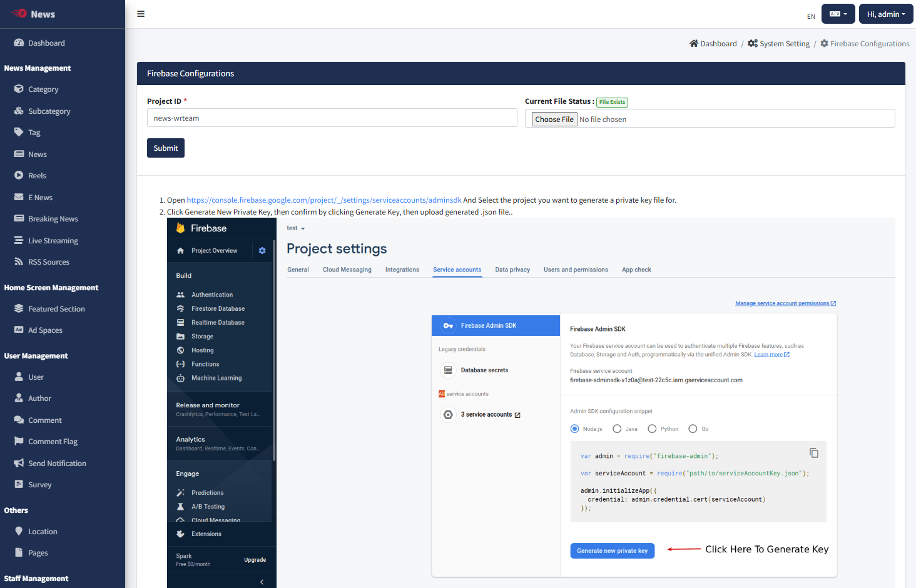
Task: Click the Choose File button
Action: tap(554, 119)
